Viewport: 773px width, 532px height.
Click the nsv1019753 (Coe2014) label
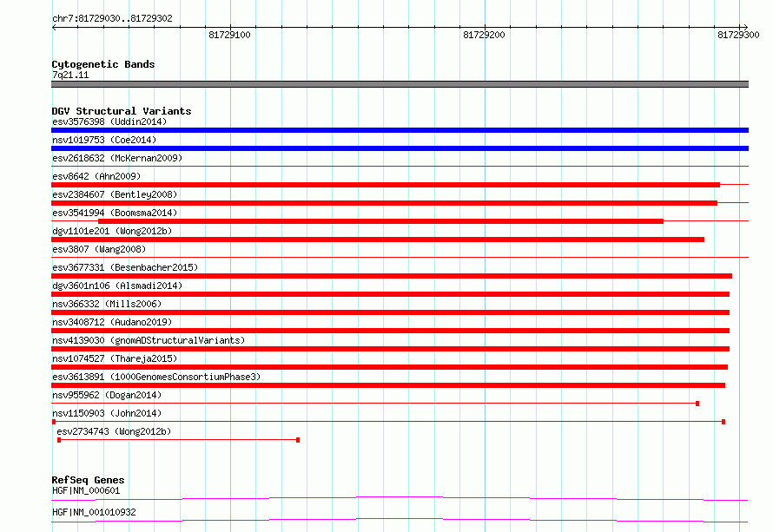(x=104, y=140)
